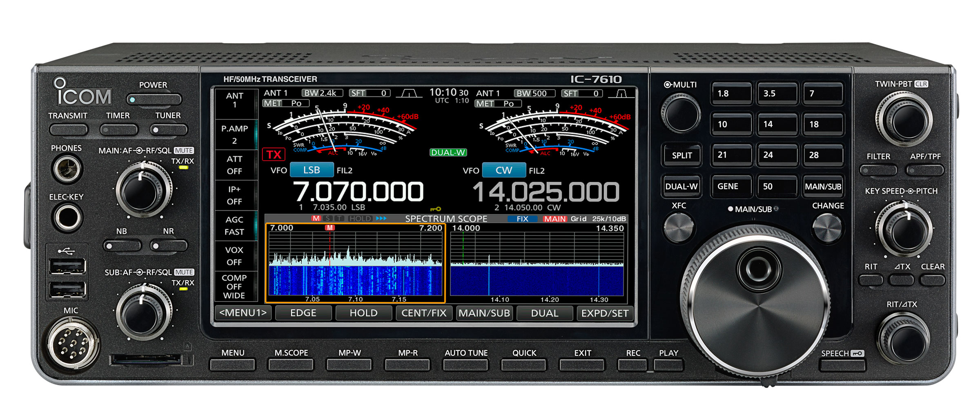Toggle the VOX OFF setting

click(234, 256)
